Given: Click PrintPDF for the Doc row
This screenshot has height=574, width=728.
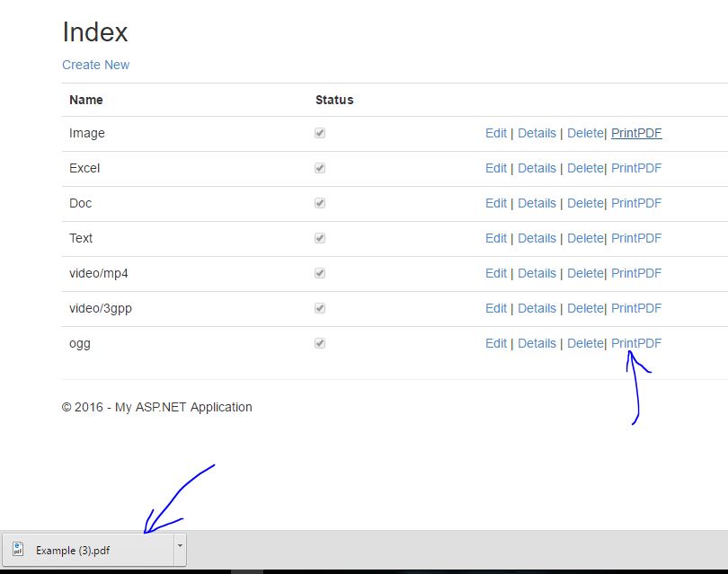Looking at the screenshot, I should pos(636,202).
